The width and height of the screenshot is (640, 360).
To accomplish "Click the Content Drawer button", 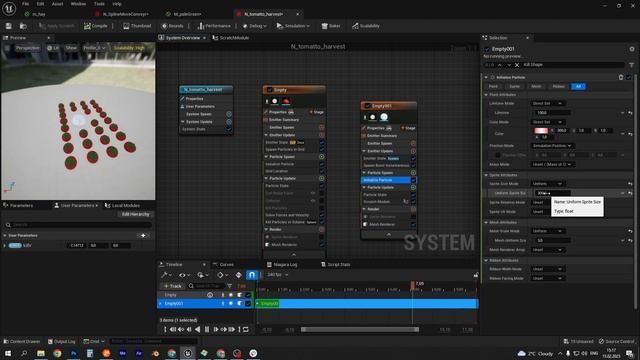I will 22,341.
